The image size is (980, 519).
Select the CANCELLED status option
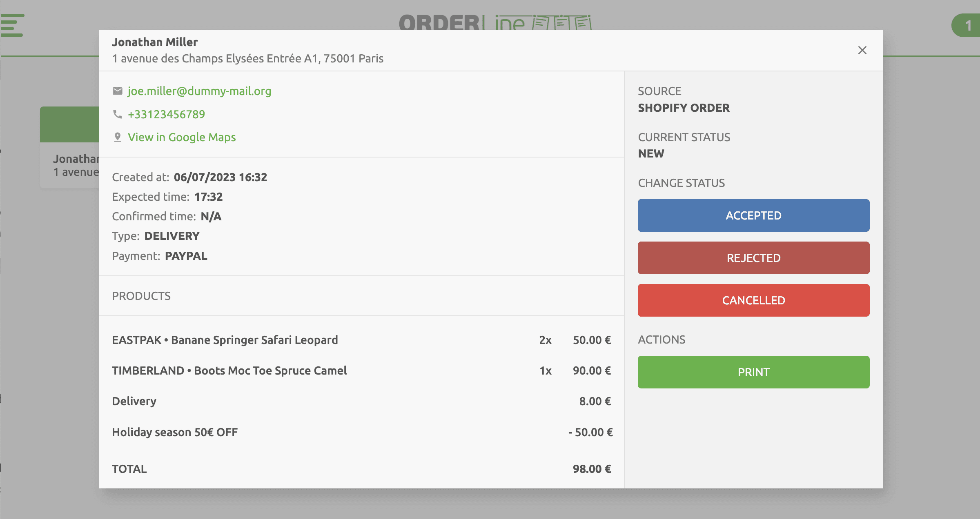tap(754, 301)
